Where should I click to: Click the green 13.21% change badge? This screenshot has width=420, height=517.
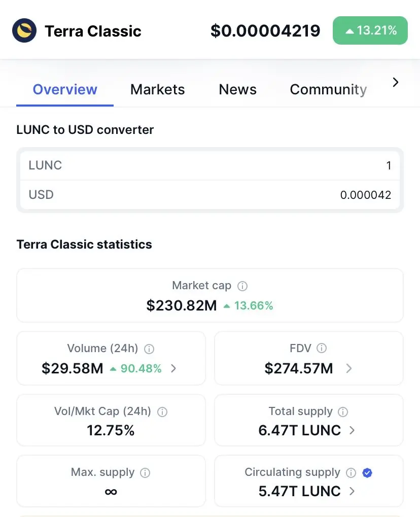370,30
